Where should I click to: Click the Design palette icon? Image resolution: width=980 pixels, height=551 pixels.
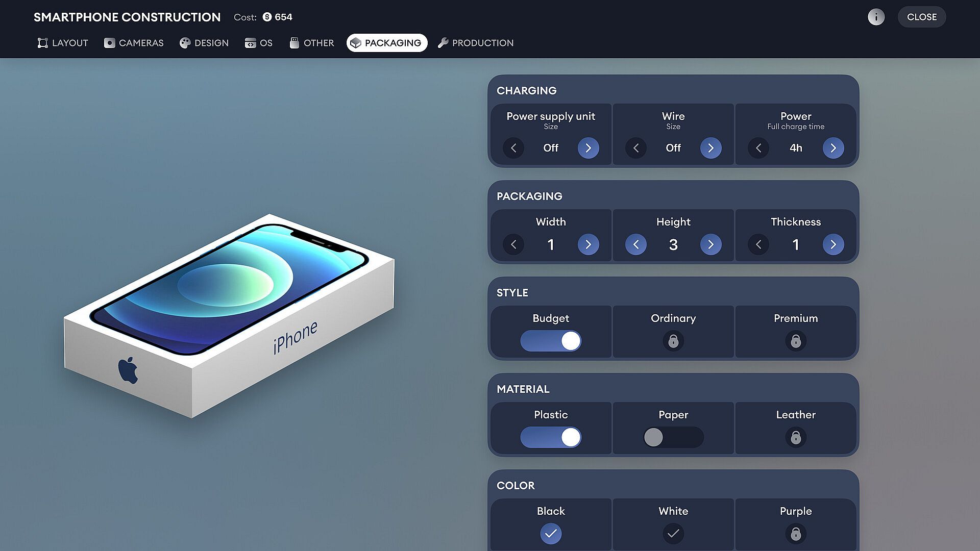185,43
